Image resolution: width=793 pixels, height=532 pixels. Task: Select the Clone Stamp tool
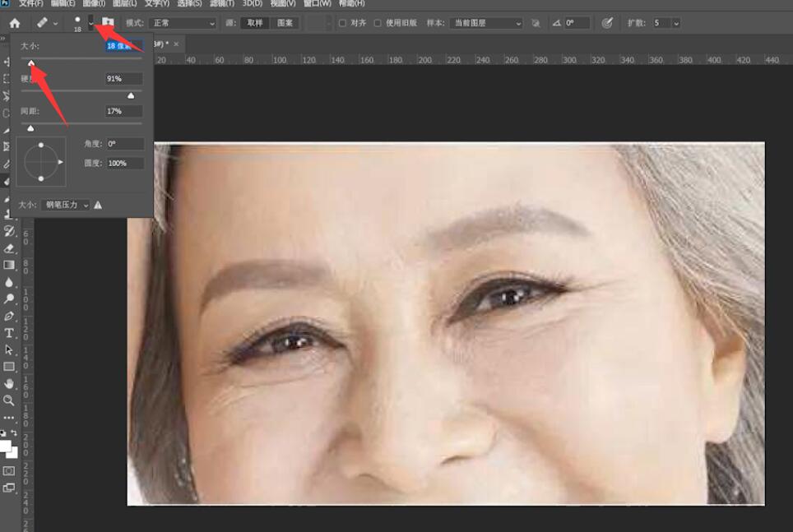coord(8,214)
